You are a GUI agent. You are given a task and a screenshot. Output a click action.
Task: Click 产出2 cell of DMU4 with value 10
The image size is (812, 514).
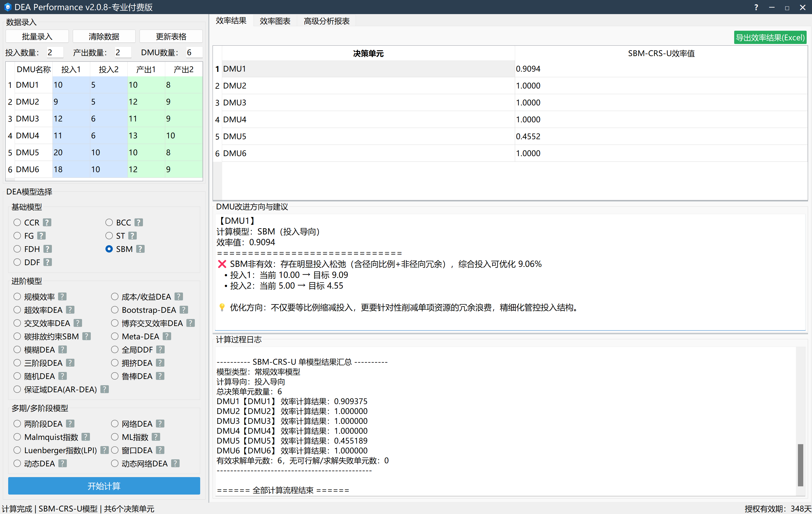click(184, 136)
